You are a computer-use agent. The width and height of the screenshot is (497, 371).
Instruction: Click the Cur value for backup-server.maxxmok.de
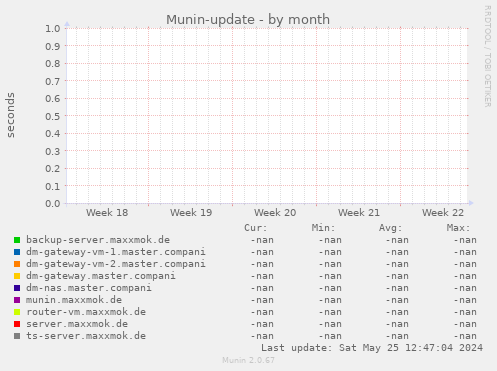coord(262,240)
